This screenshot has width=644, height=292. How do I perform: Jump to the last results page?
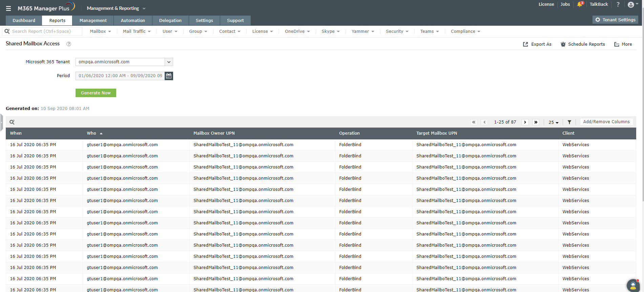[536, 122]
